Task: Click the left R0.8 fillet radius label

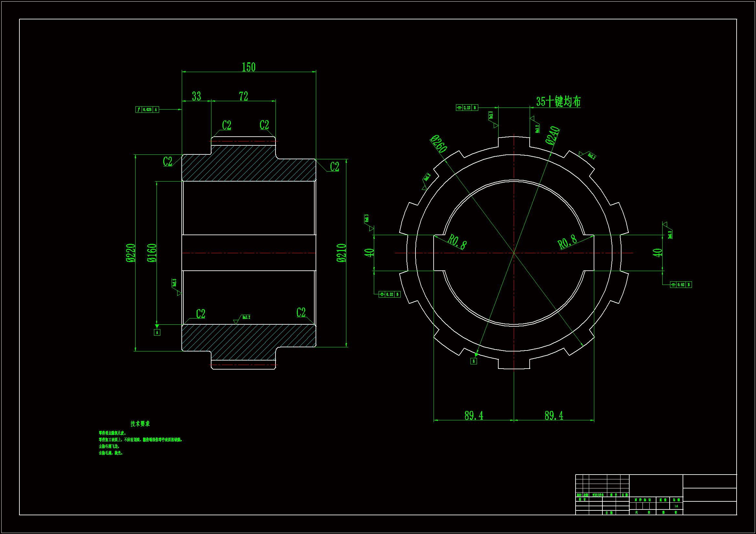Action: coord(457,242)
